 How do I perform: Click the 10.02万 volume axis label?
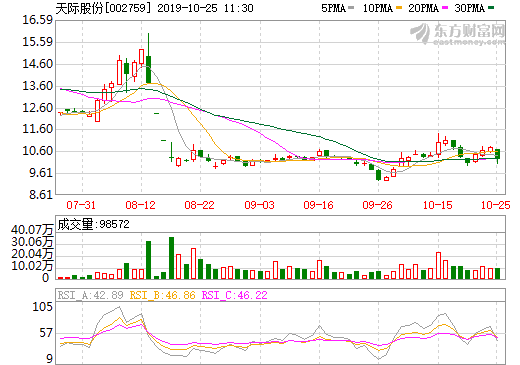[32, 266]
